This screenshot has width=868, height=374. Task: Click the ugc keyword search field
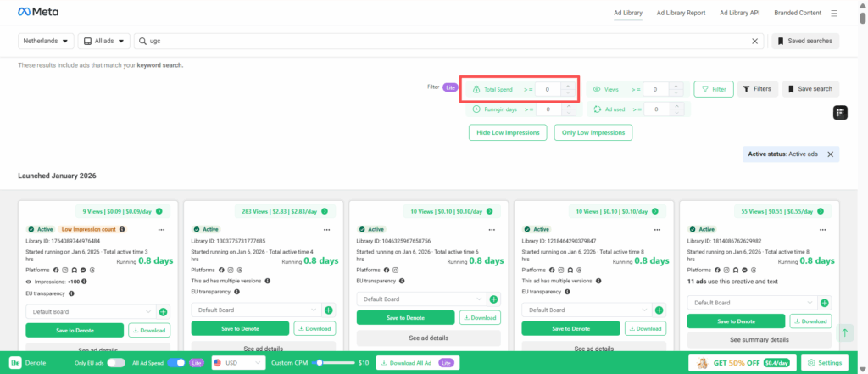click(x=449, y=41)
